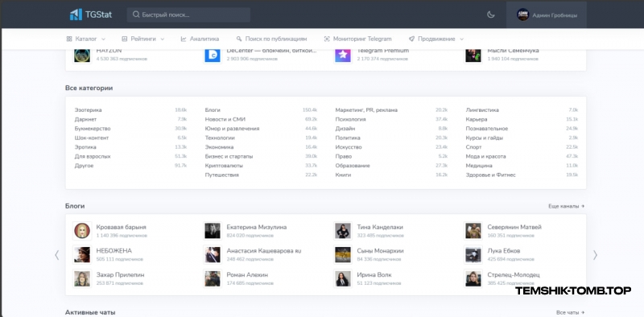Open Северянин Матвей channel avatar

[x=473, y=231]
